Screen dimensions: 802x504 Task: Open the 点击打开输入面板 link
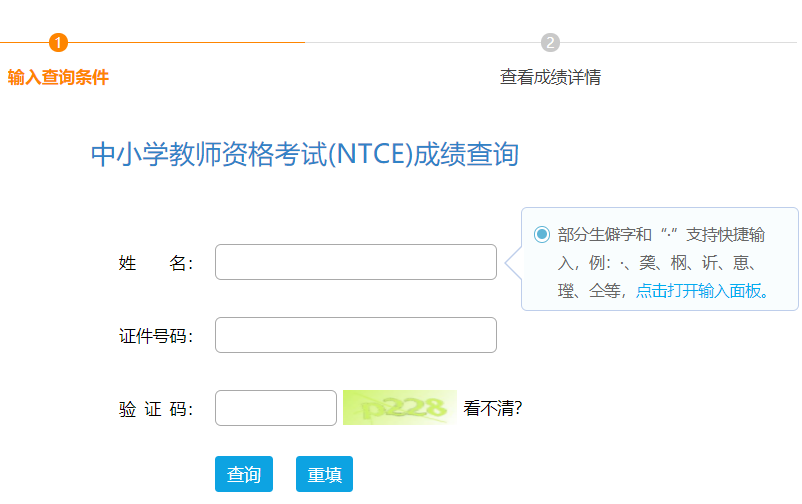click(702, 291)
